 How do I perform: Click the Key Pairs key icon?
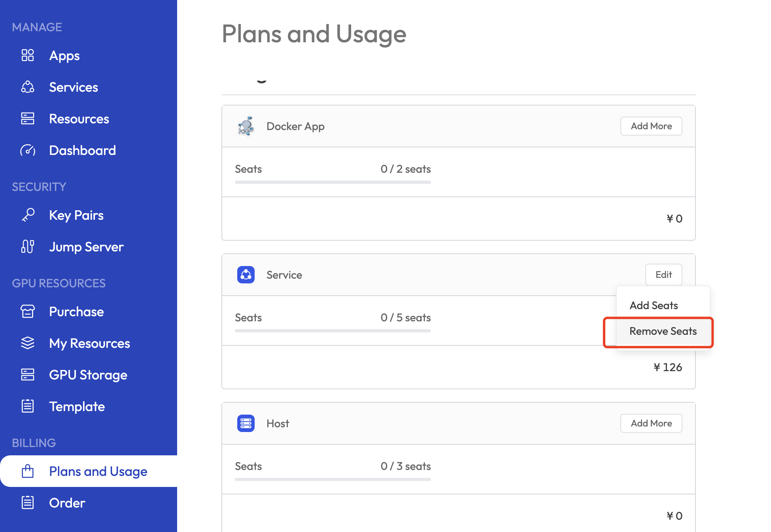27,215
